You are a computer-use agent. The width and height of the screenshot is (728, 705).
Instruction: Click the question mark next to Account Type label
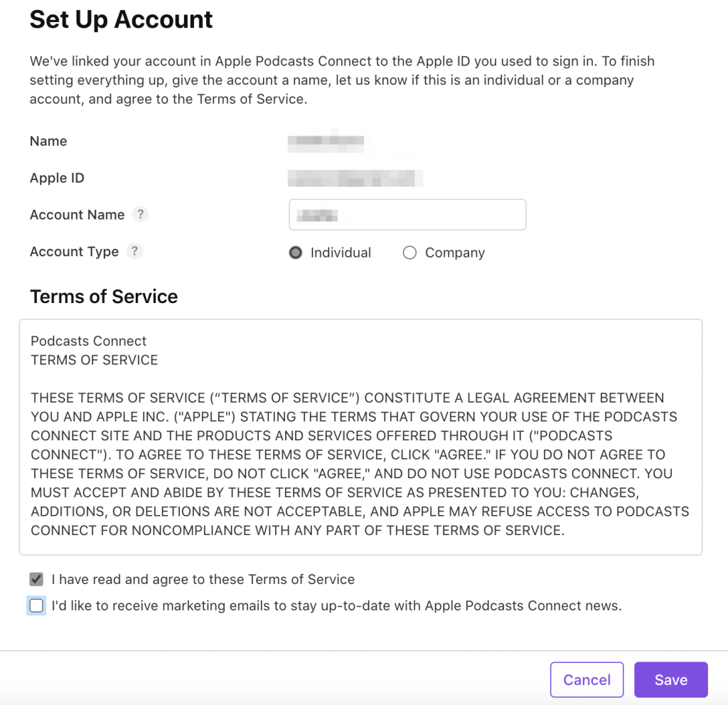134,251
